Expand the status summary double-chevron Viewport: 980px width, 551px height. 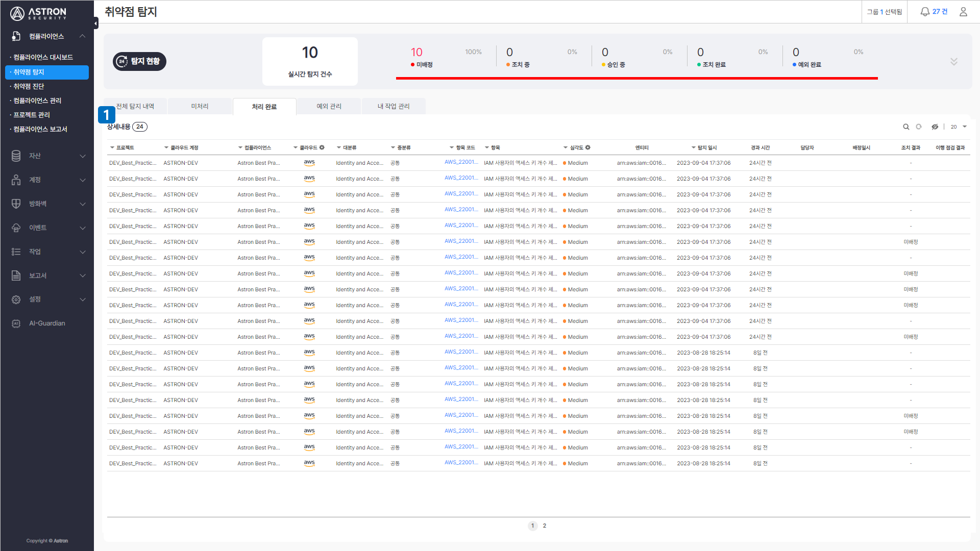(x=954, y=62)
